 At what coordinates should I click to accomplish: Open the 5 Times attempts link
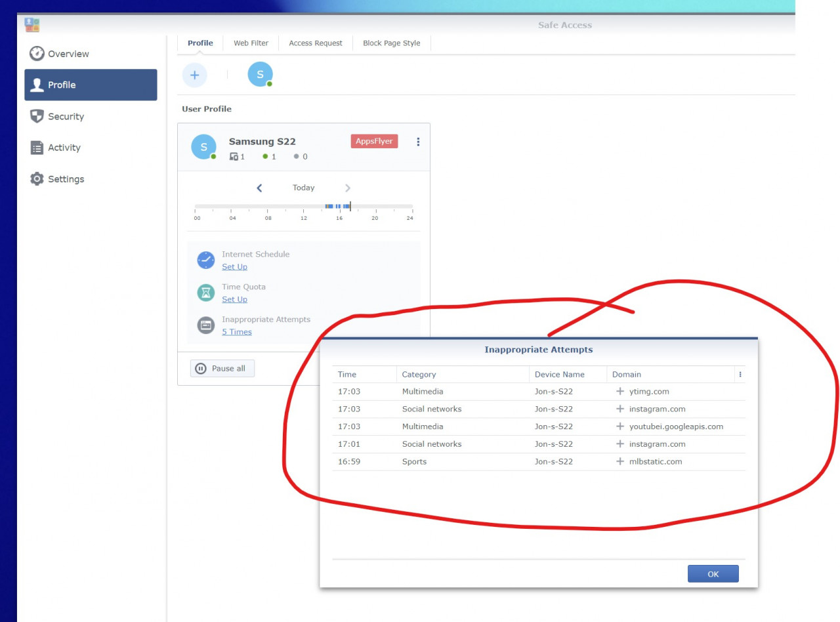click(x=236, y=331)
